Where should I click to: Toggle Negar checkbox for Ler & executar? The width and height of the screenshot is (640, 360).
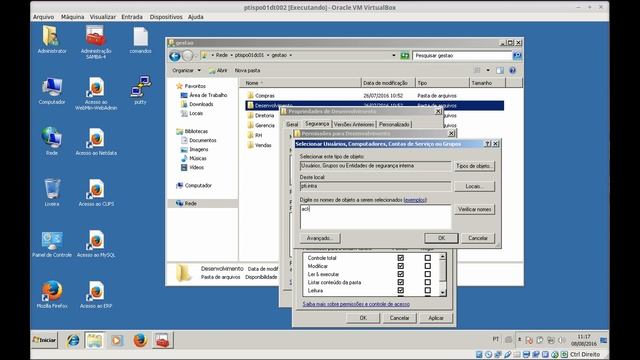click(x=427, y=274)
